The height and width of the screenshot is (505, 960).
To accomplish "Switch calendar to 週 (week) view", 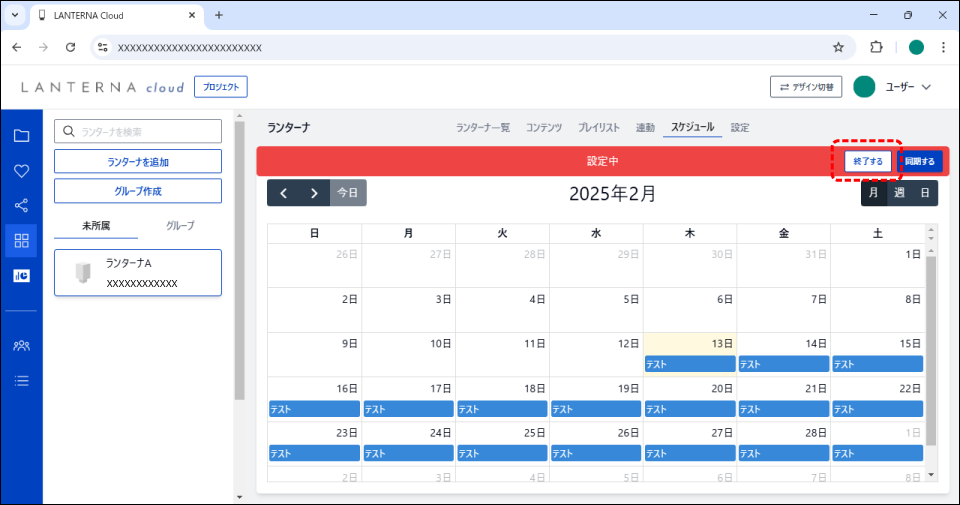I will click(899, 193).
